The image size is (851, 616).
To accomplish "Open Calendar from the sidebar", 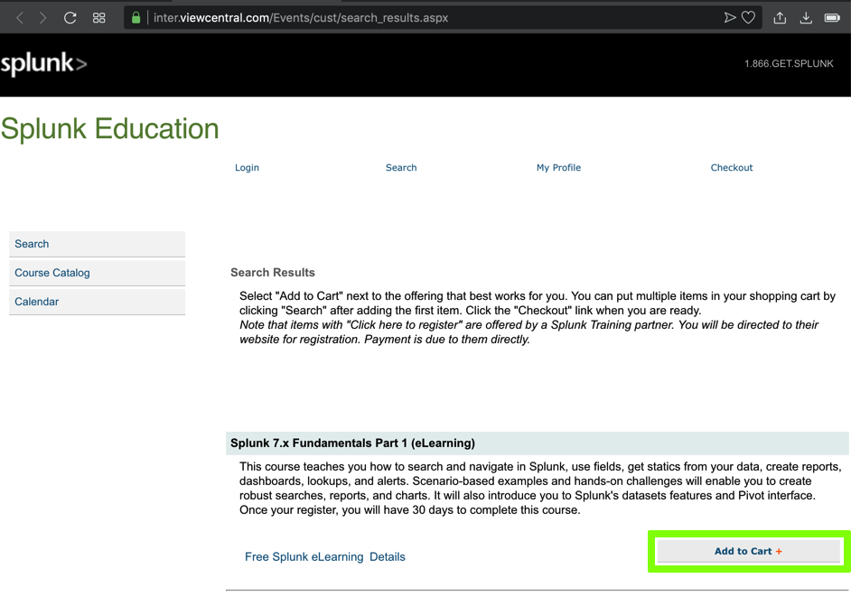I will click(37, 302).
